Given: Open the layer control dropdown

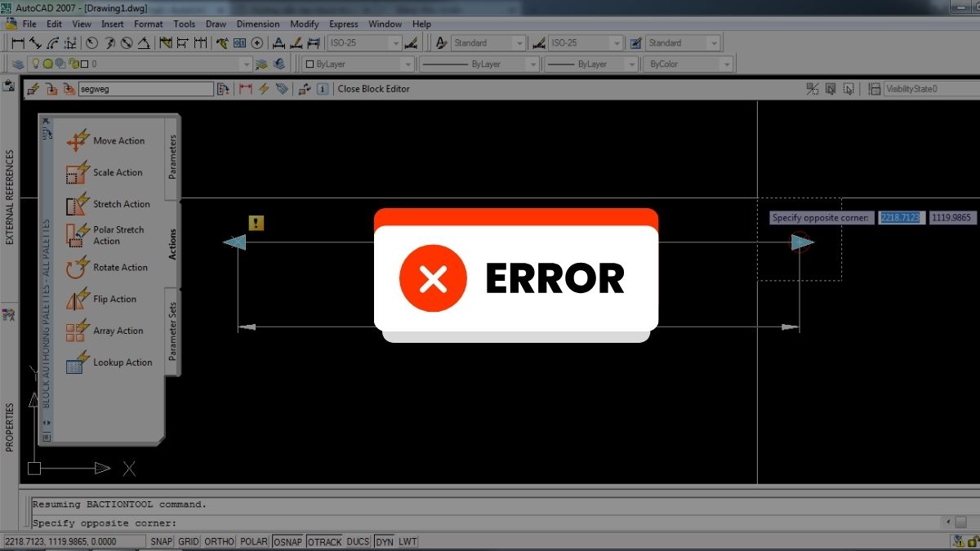Looking at the screenshot, I should [x=141, y=64].
